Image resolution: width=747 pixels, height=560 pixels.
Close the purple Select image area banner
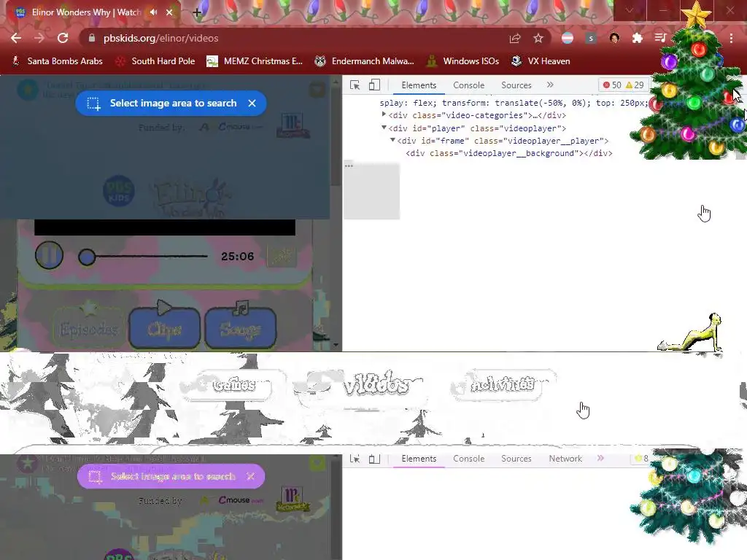pos(251,476)
